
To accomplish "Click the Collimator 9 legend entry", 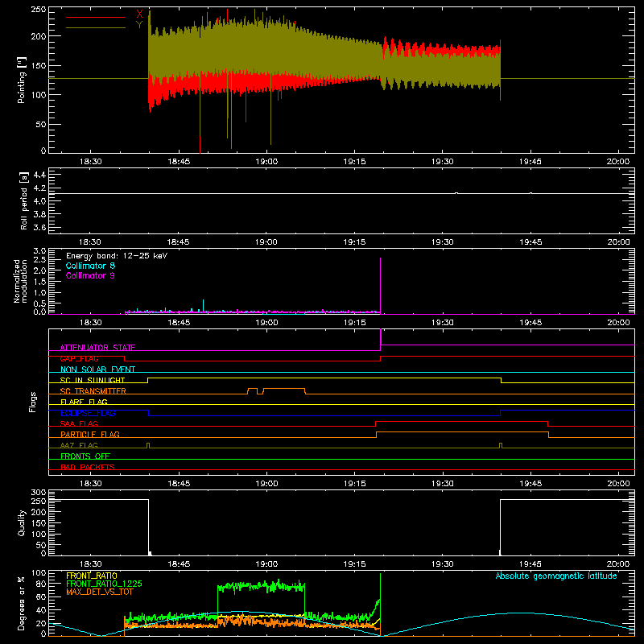I will point(90,275).
